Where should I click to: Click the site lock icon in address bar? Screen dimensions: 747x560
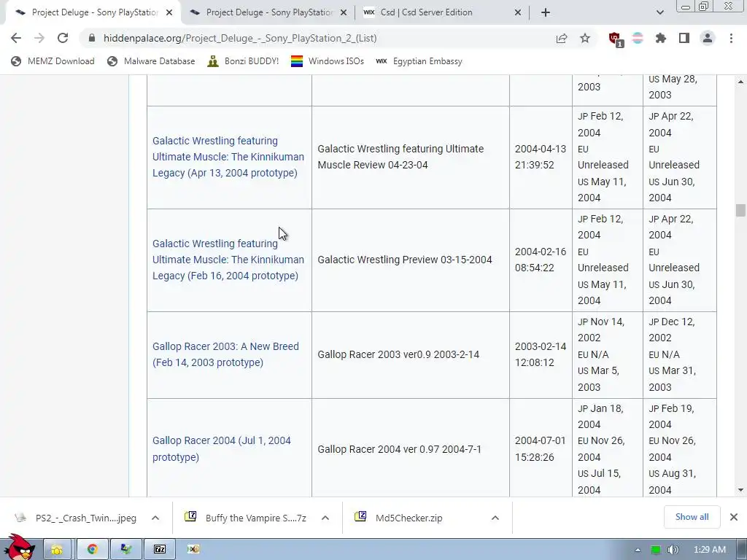92,38
